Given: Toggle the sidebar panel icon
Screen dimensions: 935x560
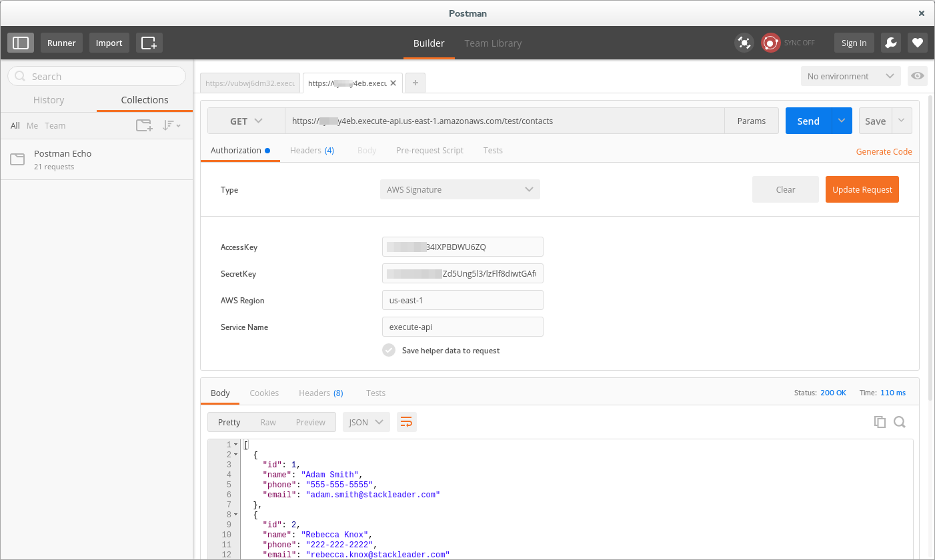Looking at the screenshot, I should [x=21, y=43].
